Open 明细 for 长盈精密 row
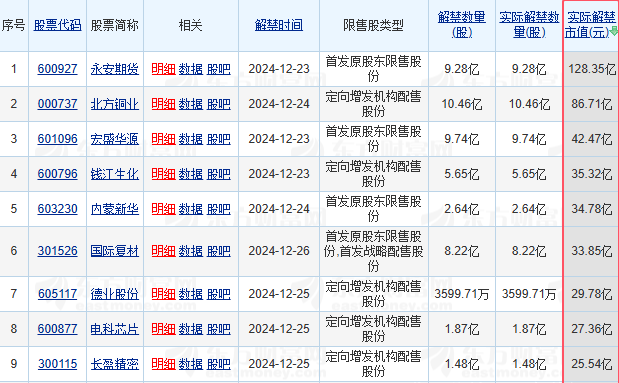This screenshot has height=383, width=619. pos(163,364)
